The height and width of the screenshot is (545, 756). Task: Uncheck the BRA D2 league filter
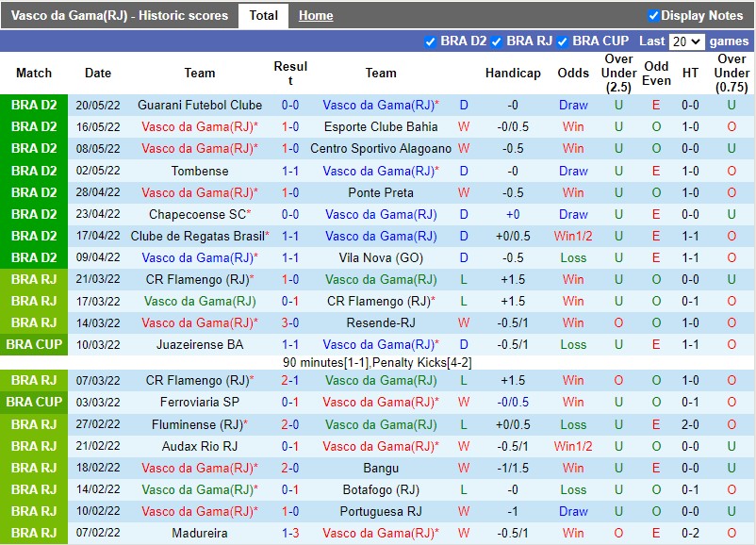(430, 42)
